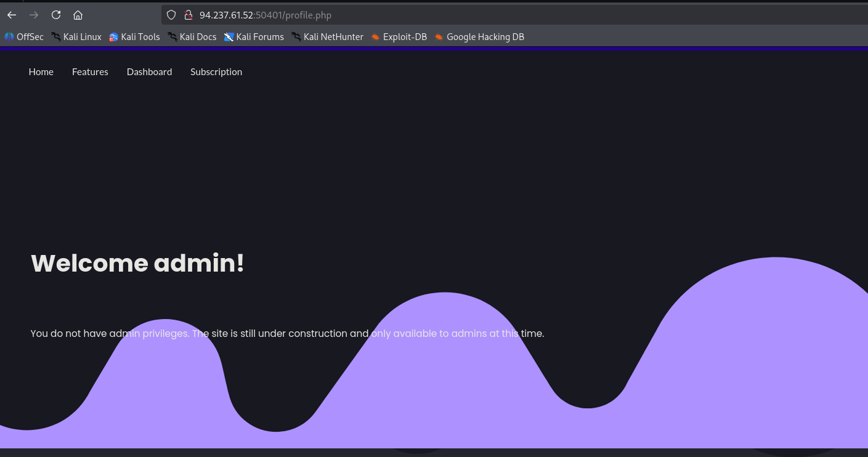Go to browser home page icon
This screenshot has width=868, height=457.
point(78,15)
